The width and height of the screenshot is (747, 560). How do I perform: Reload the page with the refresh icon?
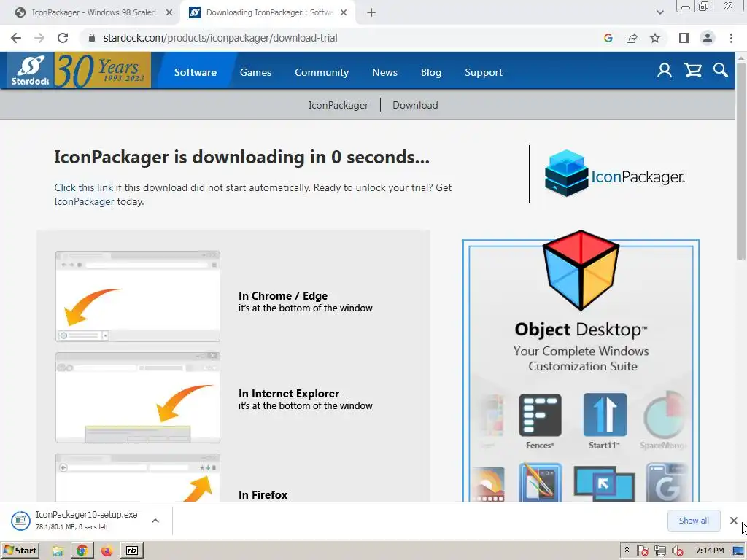point(63,38)
